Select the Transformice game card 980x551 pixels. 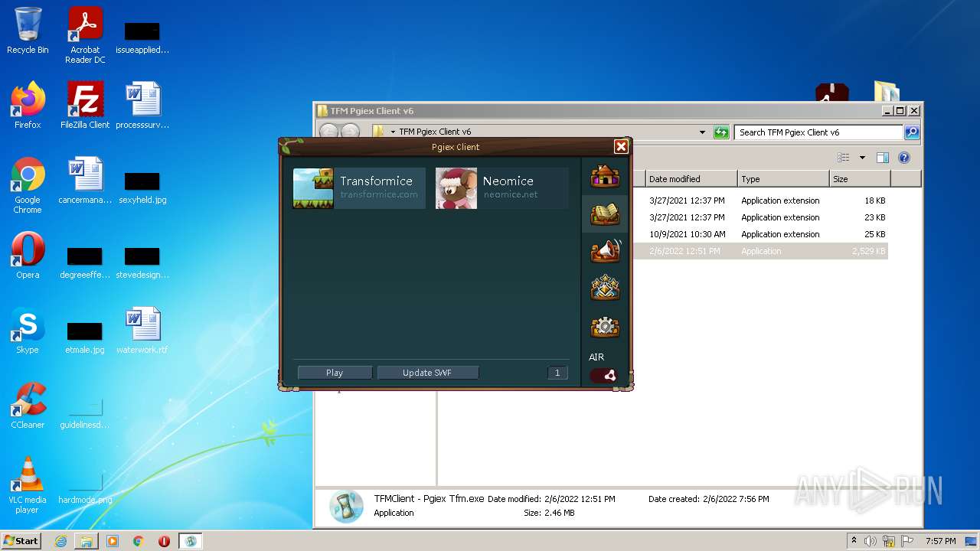(x=359, y=188)
